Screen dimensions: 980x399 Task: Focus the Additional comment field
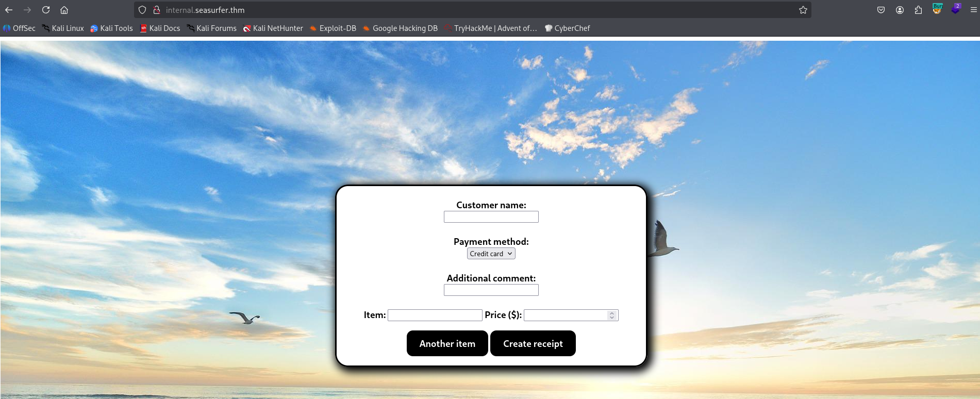click(491, 290)
